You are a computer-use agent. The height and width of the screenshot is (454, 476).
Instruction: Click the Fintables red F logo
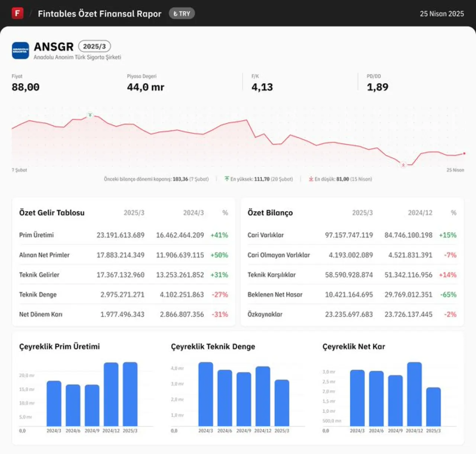click(x=17, y=13)
